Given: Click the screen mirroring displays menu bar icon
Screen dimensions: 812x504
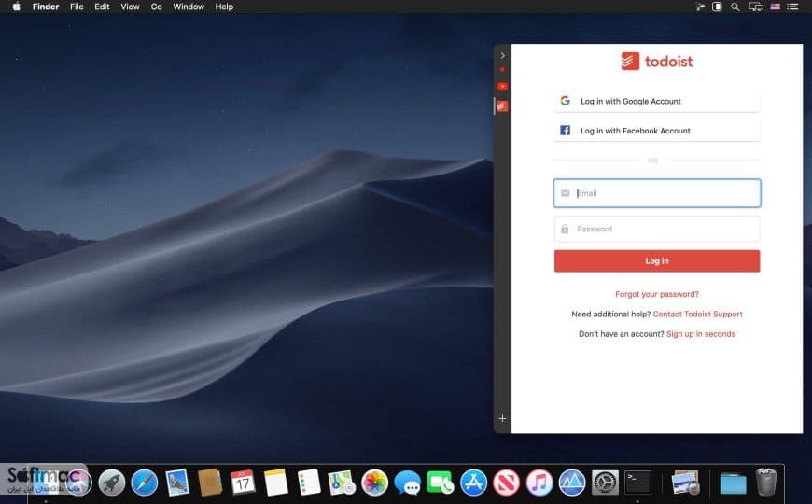Looking at the screenshot, I should pyautogui.click(x=756, y=7).
